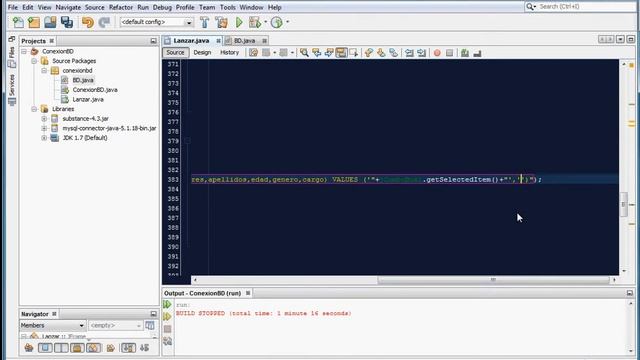The width and height of the screenshot is (640, 360).
Task: Select the BD.java editor tab
Action: tap(244, 40)
